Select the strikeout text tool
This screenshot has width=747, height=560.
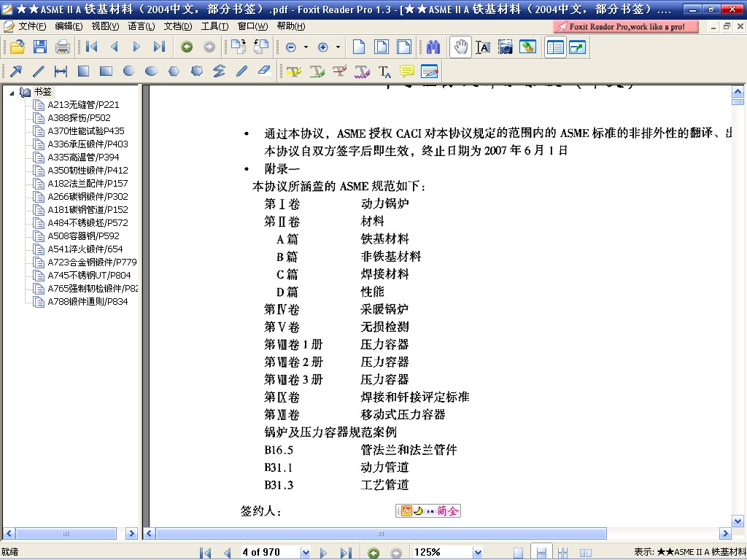(339, 71)
